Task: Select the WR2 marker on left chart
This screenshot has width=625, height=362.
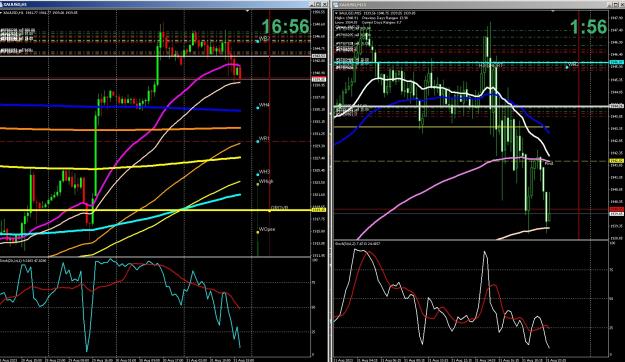Action: [264, 39]
